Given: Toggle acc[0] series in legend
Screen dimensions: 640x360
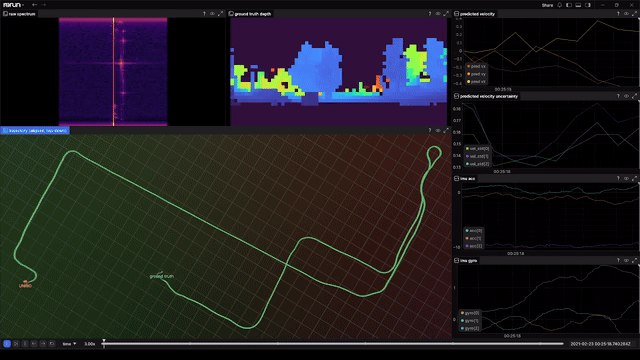Looking at the screenshot, I should 473,231.
